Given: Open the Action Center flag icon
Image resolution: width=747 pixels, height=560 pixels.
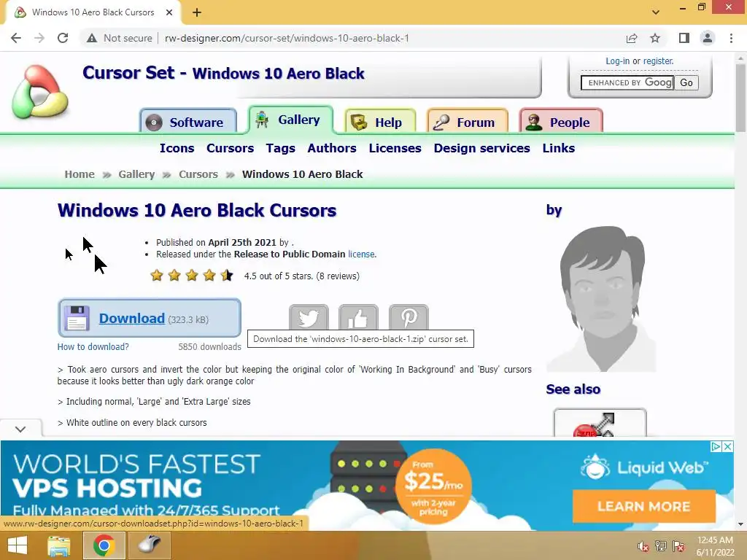Looking at the screenshot, I should 678,546.
